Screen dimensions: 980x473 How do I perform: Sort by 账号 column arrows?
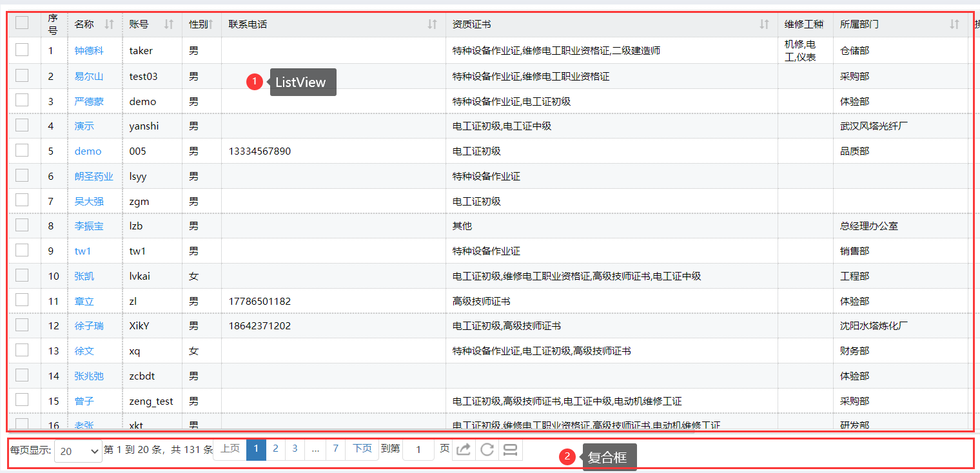[x=168, y=24]
